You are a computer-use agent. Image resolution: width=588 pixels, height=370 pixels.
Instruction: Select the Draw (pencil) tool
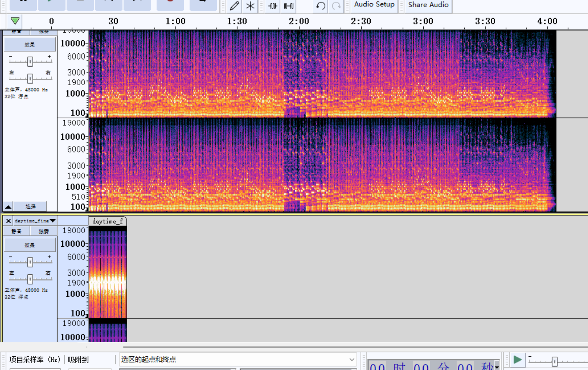click(234, 6)
